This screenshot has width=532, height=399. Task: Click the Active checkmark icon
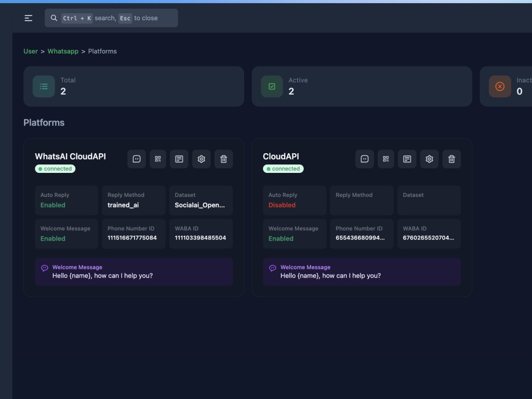tap(272, 87)
